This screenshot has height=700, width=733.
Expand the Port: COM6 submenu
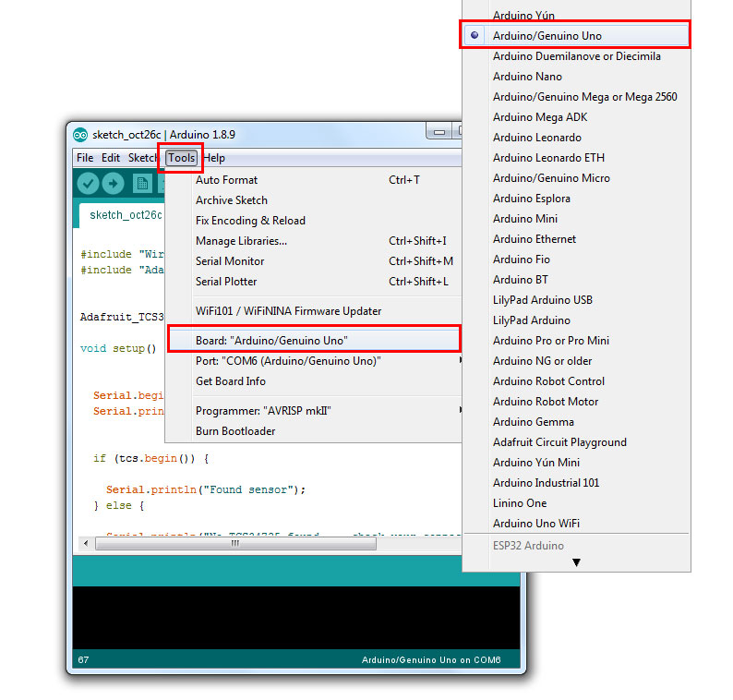click(x=314, y=361)
